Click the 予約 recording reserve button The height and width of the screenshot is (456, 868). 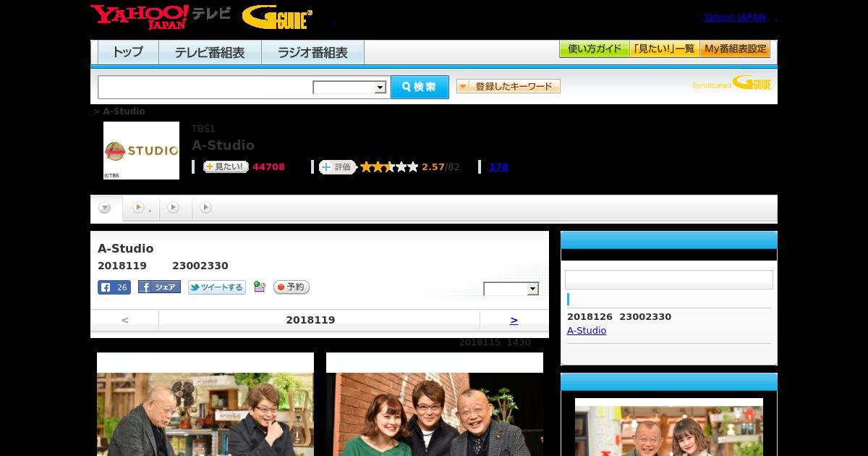coord(292,287)
